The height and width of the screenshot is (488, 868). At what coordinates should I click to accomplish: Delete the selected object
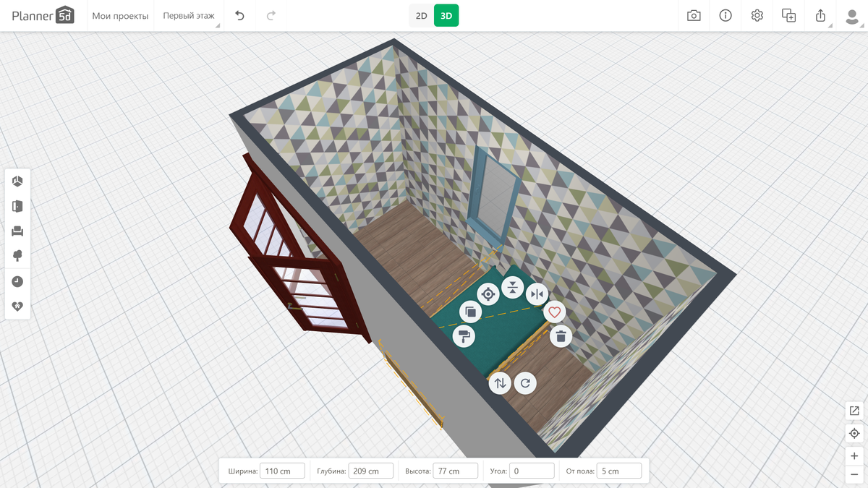(x=561, y=336)
